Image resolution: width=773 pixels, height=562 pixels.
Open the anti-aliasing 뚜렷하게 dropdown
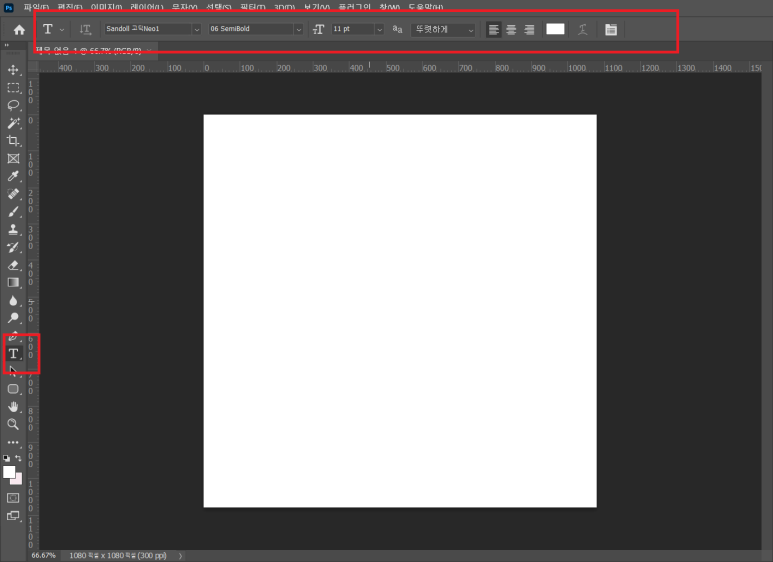coord(443,30)
